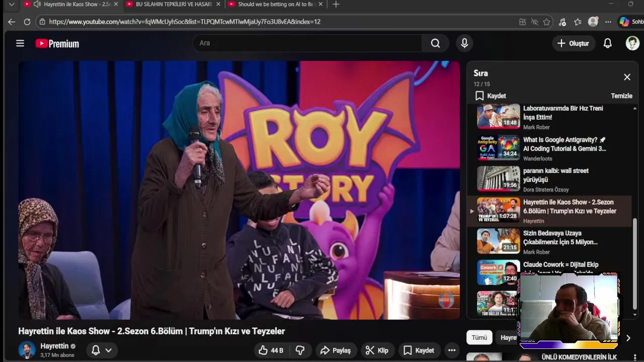
Task: Click the search magnifier button
Action: pos(435,43)
